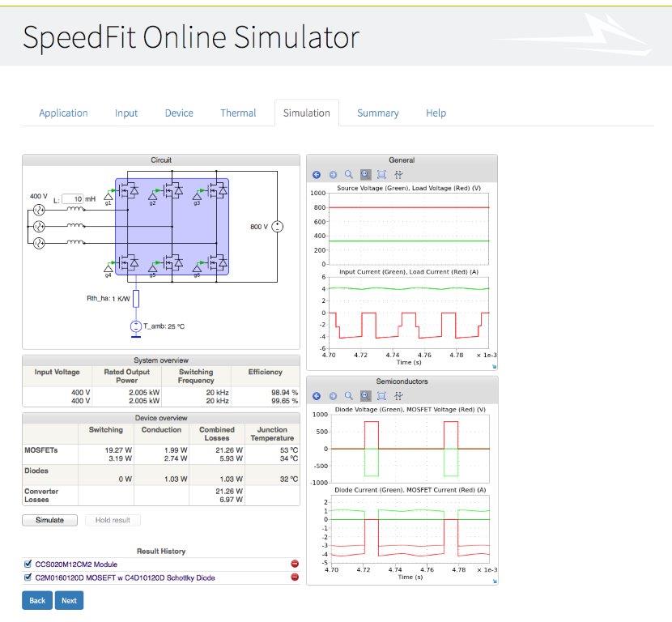The image size is (672, 622).
Task: Uncheck C2M0160120D MOSFET result checkbox
Action: [x=28, y=577]
